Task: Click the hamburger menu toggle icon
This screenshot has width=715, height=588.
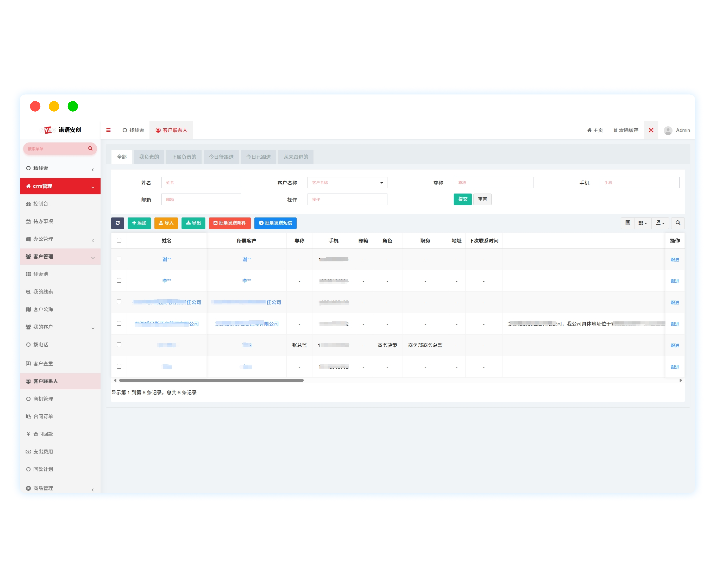Action: (x=108, y=130)
